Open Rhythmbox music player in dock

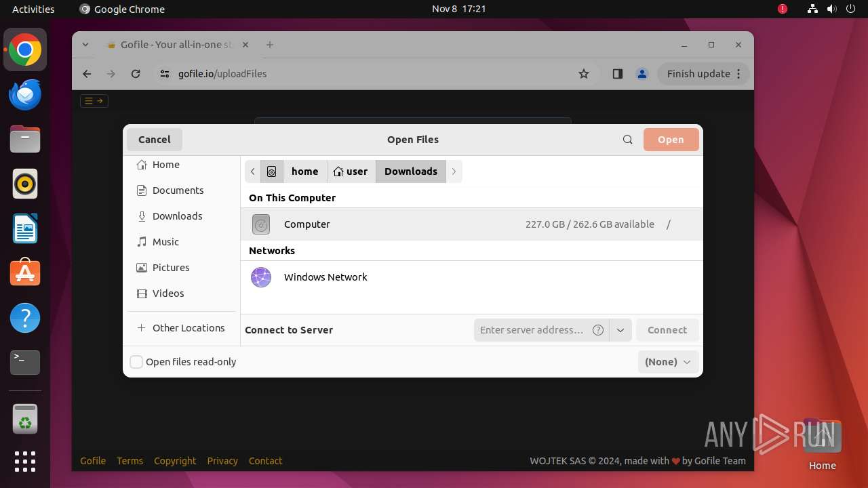pos(25,184)
